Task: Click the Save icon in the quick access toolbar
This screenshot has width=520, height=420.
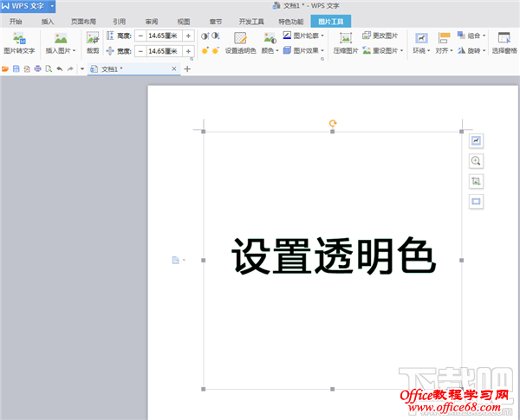Action: (x=16, y=68)
